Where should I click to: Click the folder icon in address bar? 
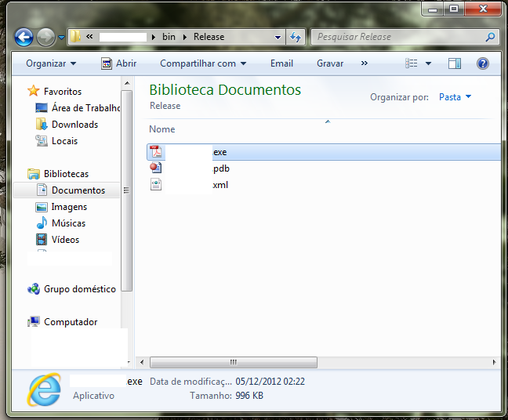(75, 37)
